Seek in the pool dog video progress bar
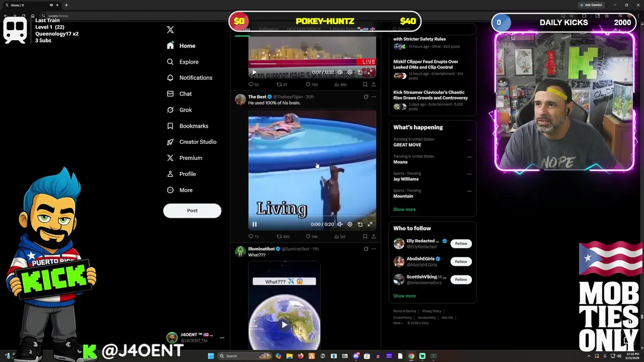Screen dimensions: 644x362 (x=312, y=217)
